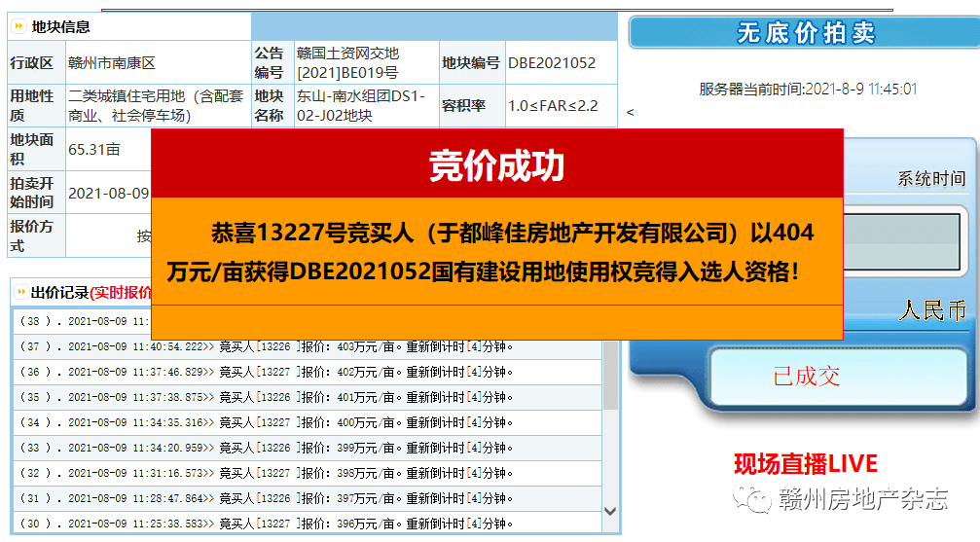Click the 报价方式 label cell

pyautogui.click(x=36, y=235)
